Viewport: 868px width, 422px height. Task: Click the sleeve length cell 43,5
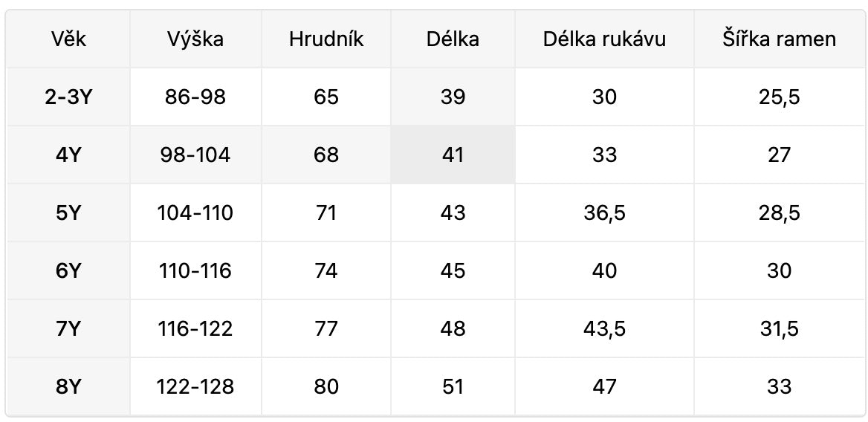coord(604,328)
